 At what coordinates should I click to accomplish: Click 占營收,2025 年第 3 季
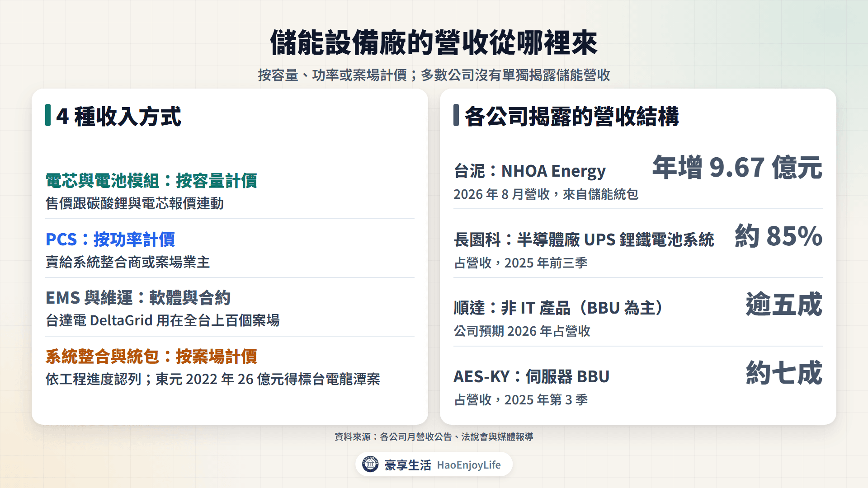pyautogui.click(x=521, y=400)
